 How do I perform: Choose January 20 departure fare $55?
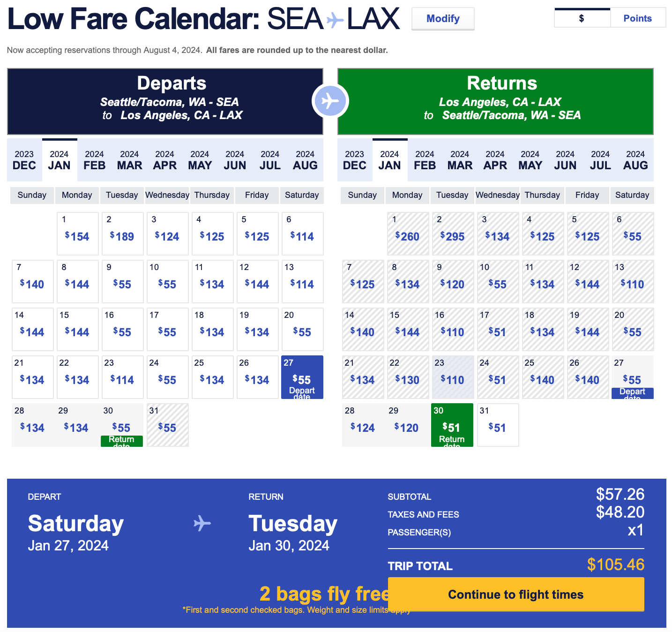(302, 329)
